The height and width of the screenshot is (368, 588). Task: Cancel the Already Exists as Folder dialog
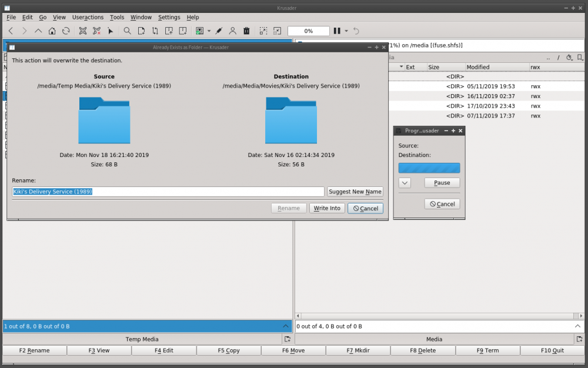tap(365, 208)
